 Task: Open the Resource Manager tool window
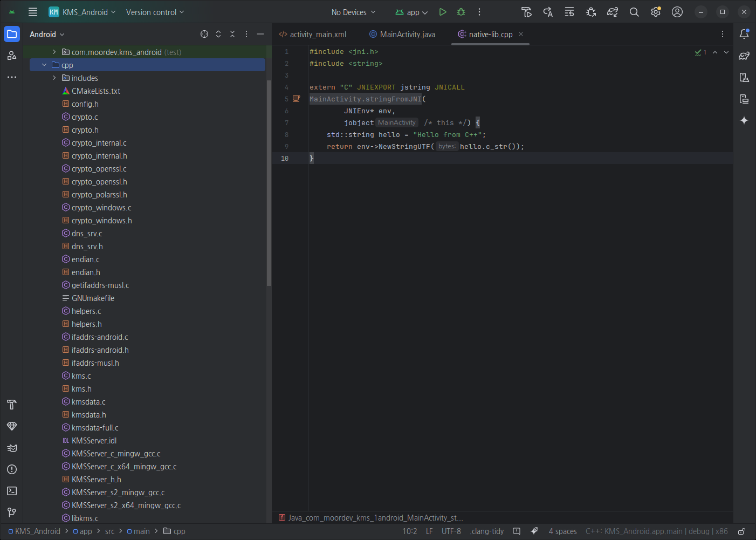(12, 56)
